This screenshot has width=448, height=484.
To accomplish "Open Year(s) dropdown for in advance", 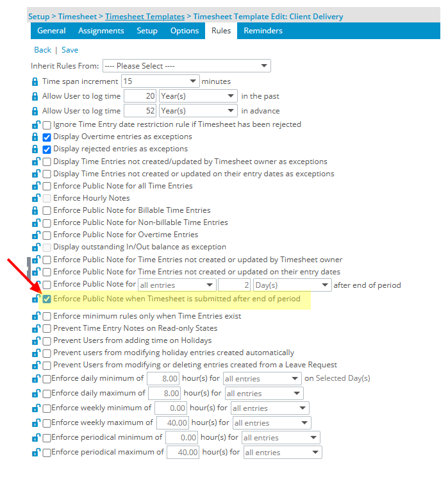I will point(198,111).
